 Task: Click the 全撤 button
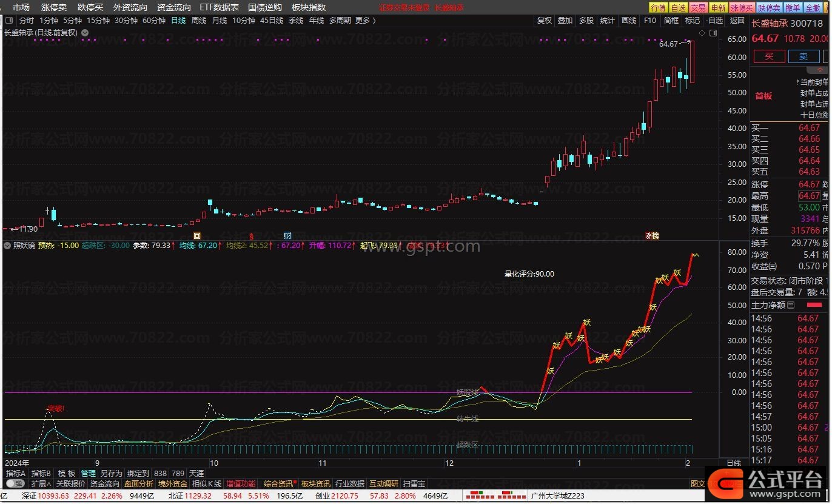813,8
